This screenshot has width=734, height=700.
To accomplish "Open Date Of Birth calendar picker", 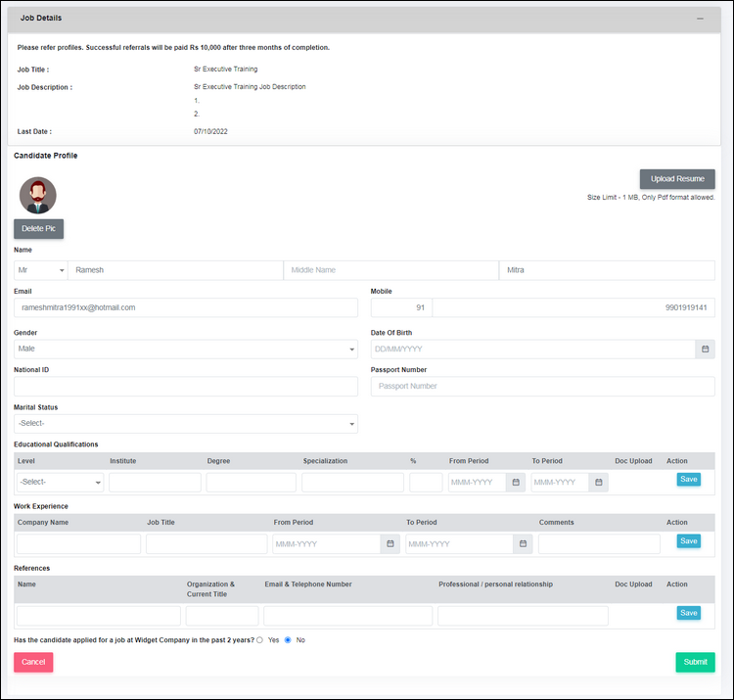I will pos(705,349).
